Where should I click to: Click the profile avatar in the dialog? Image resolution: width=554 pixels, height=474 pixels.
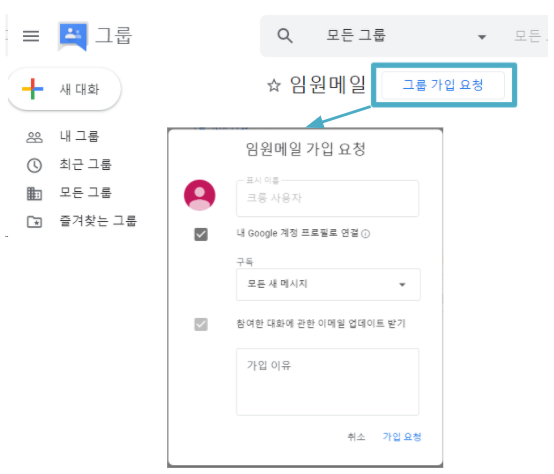coord(200,195)
